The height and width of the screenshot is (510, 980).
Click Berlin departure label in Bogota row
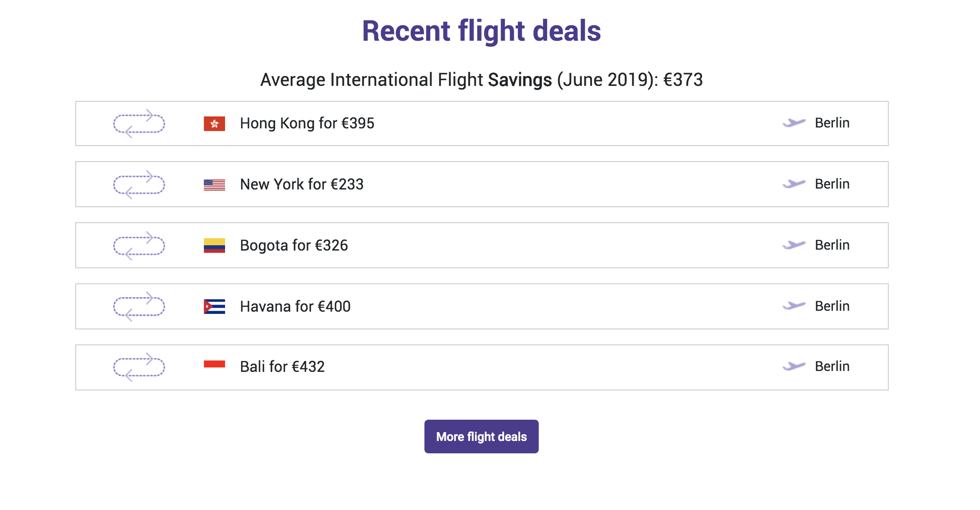[x=832, y=245]
